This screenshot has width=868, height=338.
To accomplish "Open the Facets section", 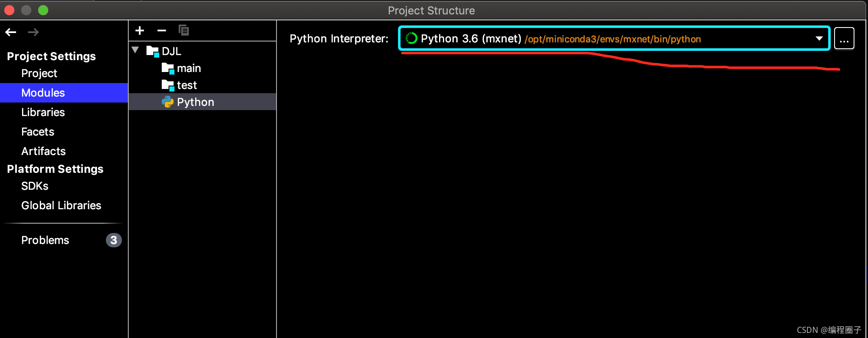I will point(38,132).
